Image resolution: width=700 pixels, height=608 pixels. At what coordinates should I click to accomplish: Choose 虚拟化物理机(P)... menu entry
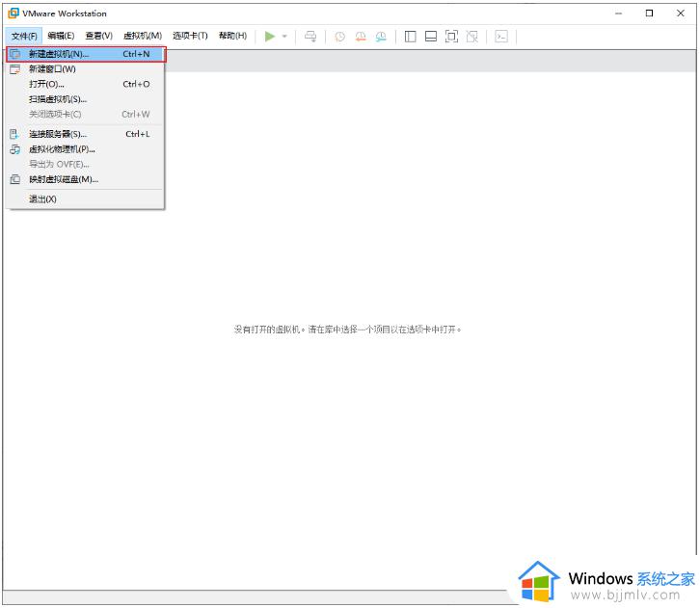[x=86, y=149]
